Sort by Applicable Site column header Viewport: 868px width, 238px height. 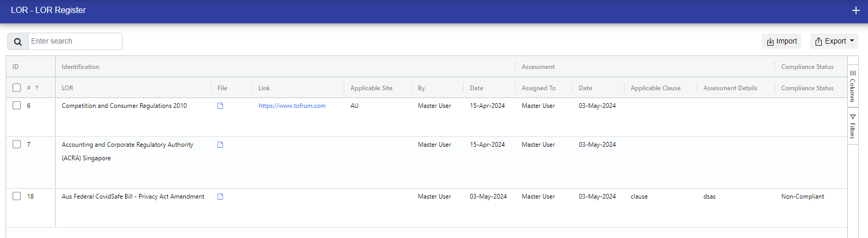pyautogui.click(x=371, y=88)
